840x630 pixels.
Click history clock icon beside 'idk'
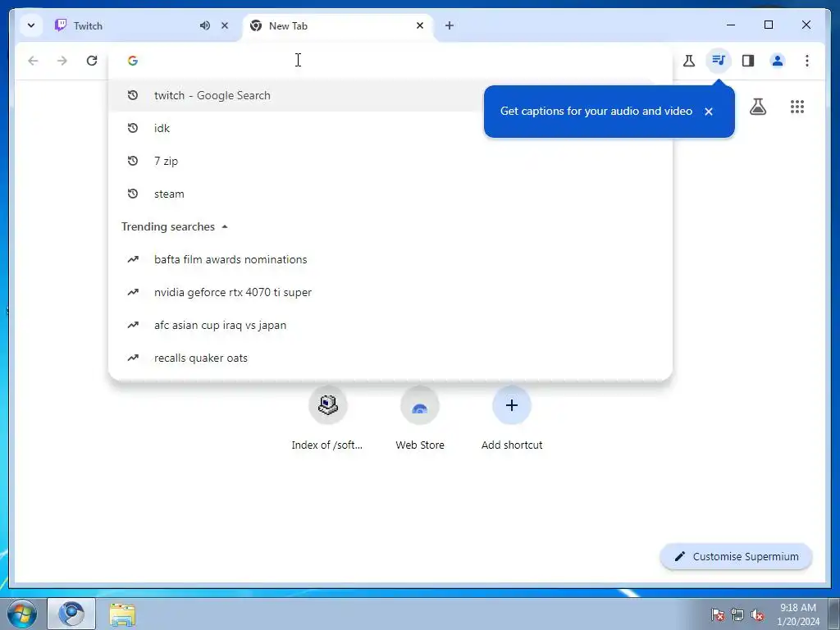point(133,128)
